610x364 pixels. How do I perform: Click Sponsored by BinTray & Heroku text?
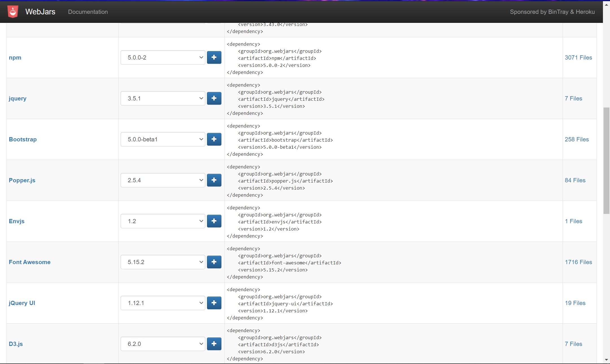[x=552, y=12]
